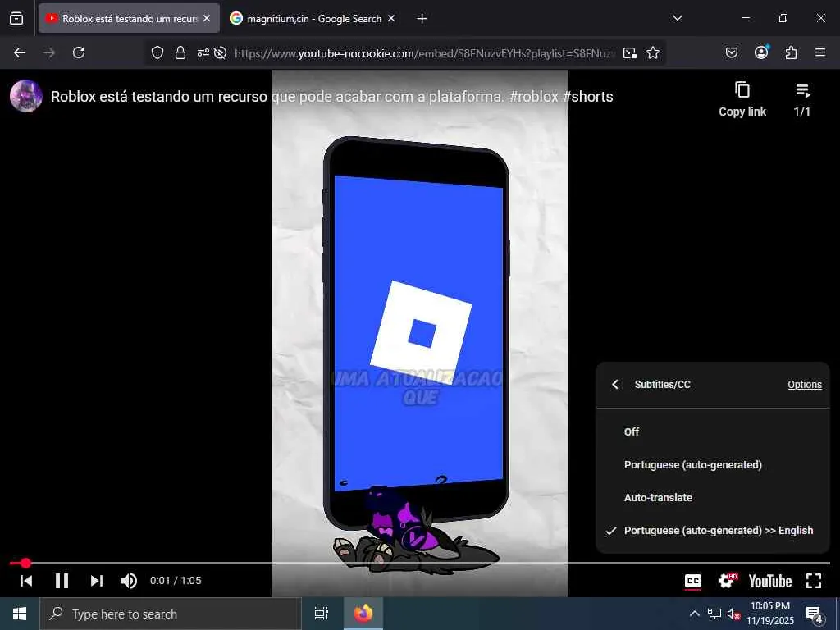Toggle closed captions CC button
This screenshot has height=630, width=840.
click(x=692, y=582)
